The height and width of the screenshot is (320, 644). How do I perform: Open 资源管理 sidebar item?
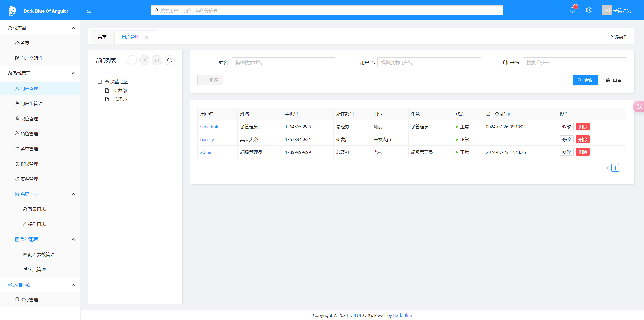(40, 179)
